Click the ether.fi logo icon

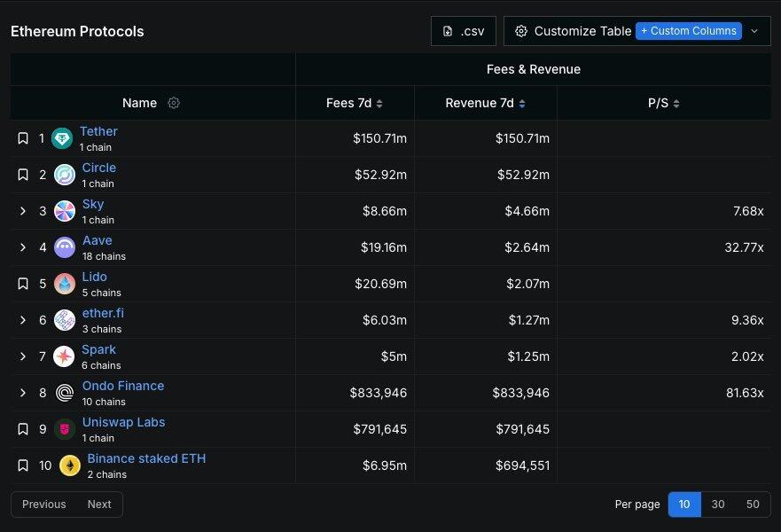[65, 320]
